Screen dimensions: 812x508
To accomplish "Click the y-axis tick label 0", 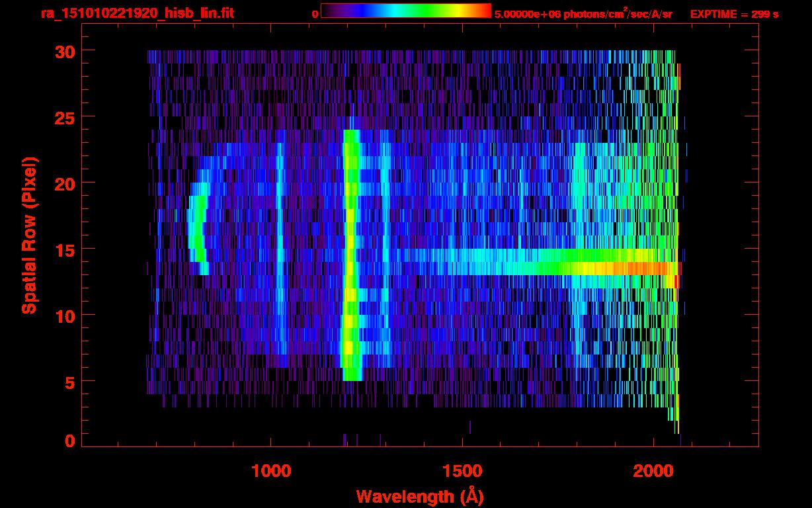I will (69, 441).
